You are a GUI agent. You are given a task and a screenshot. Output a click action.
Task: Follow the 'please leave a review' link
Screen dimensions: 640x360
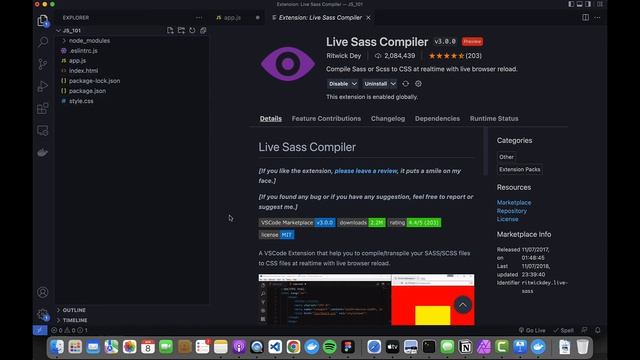click(x=366, y=171)
